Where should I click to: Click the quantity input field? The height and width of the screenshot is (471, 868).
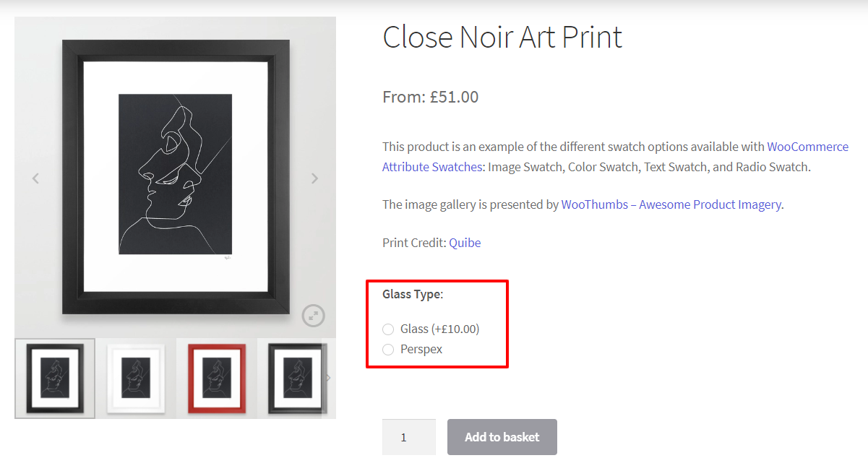409,437
